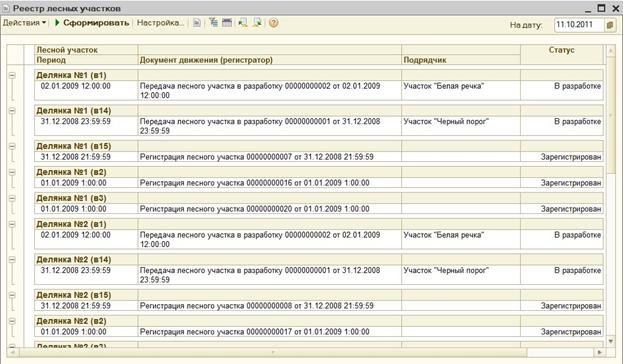Viewport: 623px width, 364px height.
Task: Open document Регистрация лесного участка 0000000008
Action: pos(257,306)
